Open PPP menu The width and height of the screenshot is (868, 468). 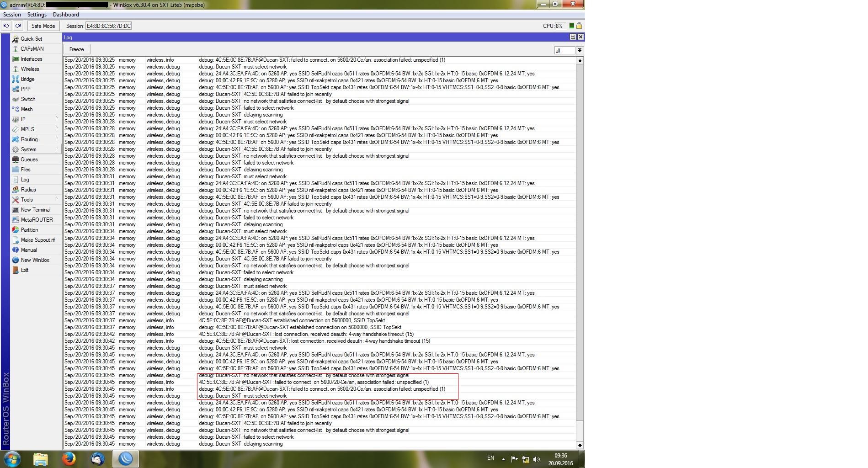(x=26, y=89)
